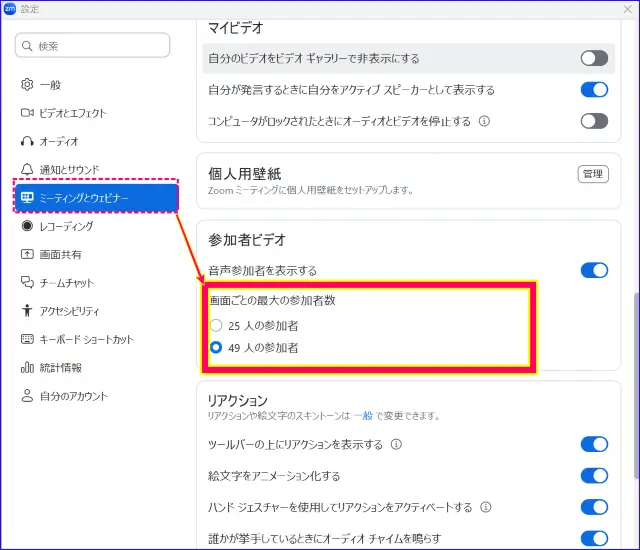
Task: Click the monitor icon for ミーティングとウェビナー
Action: pos(27,198)
